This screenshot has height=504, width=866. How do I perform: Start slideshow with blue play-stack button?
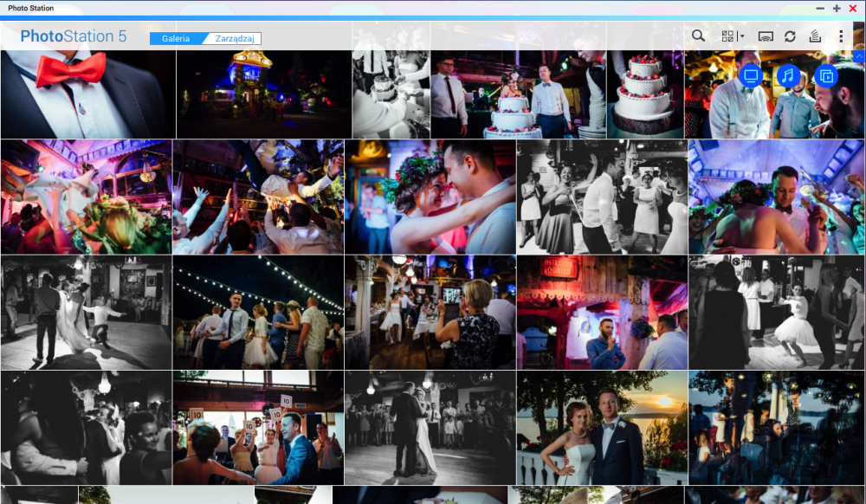point(826,75)
